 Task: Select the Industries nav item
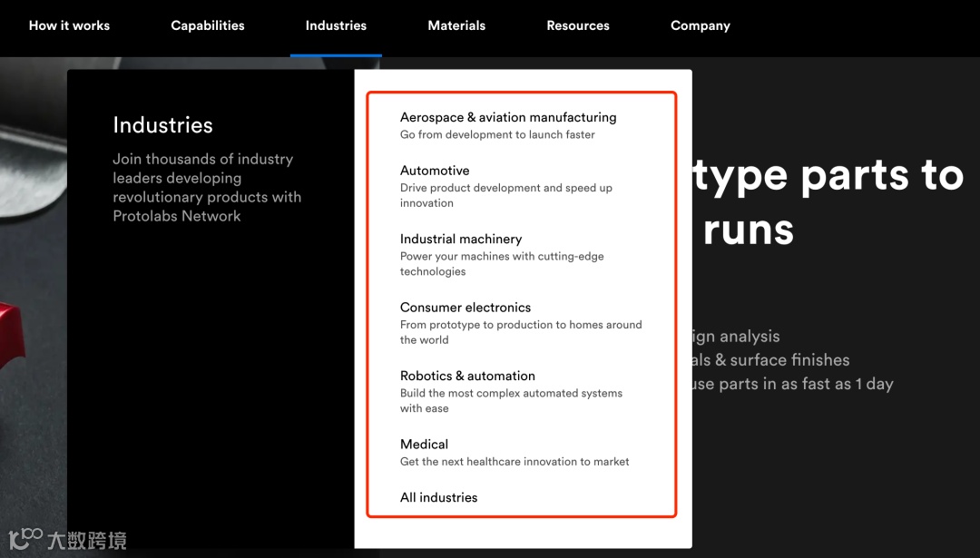click(x=336, y=25)
